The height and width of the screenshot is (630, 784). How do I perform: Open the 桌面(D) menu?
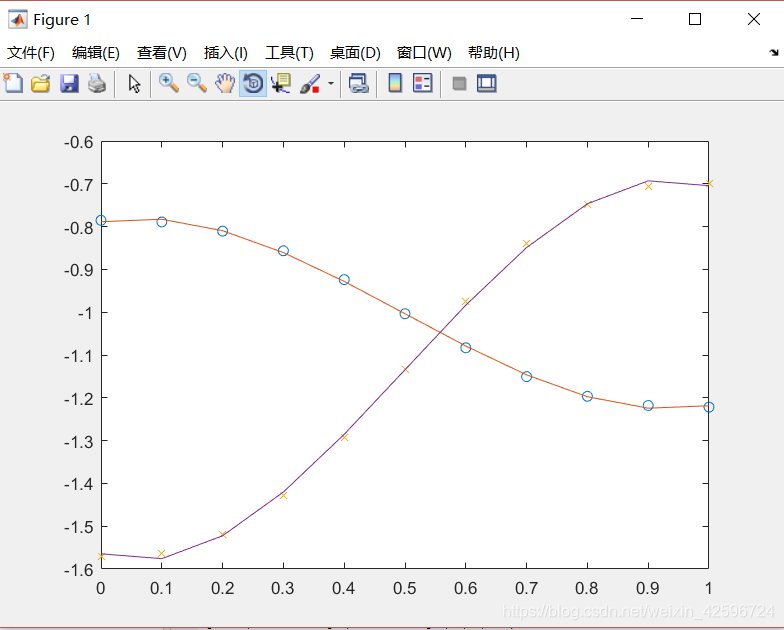(x=355, y=52)
